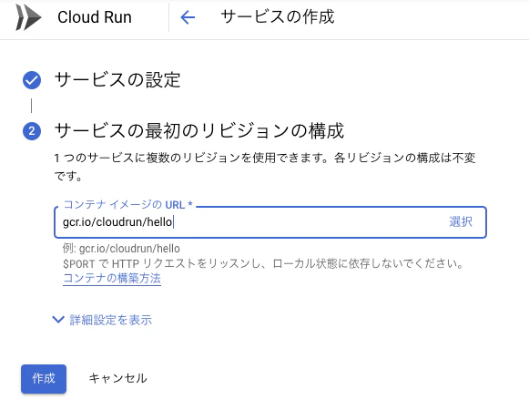Click the サービスの作成 page title
The height and width of the screenshot is (420, 529).
(278, 17)
